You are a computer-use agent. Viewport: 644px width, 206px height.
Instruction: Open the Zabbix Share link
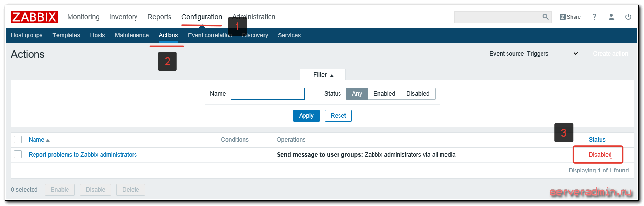pos(570,17)
